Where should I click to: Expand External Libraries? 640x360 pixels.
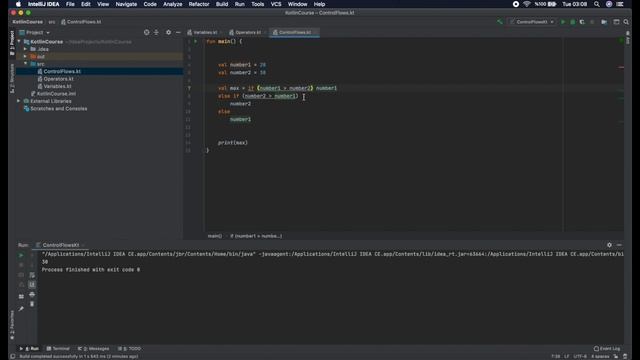pos(19,101)
